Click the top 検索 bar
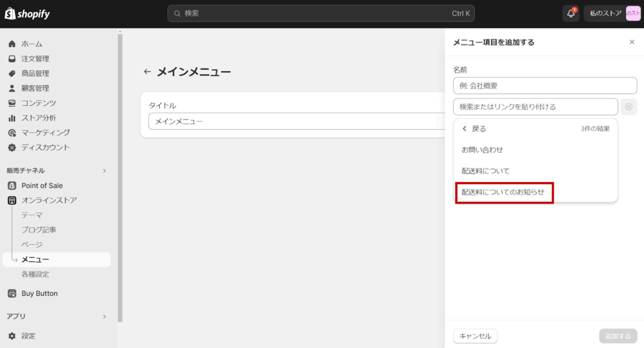644x348 pixels. [321, 14]
